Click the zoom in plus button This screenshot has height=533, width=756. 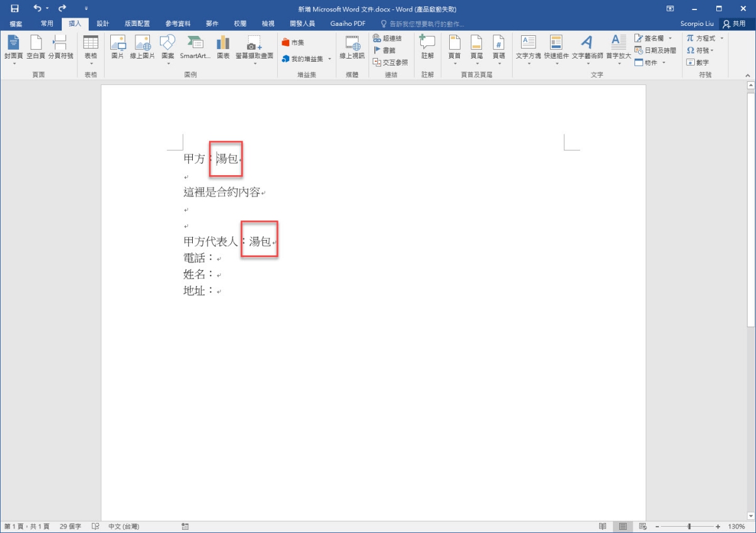[718, 527]
